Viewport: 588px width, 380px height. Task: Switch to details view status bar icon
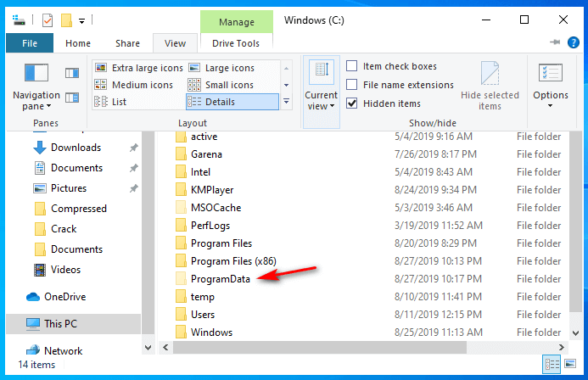(552, 364)
